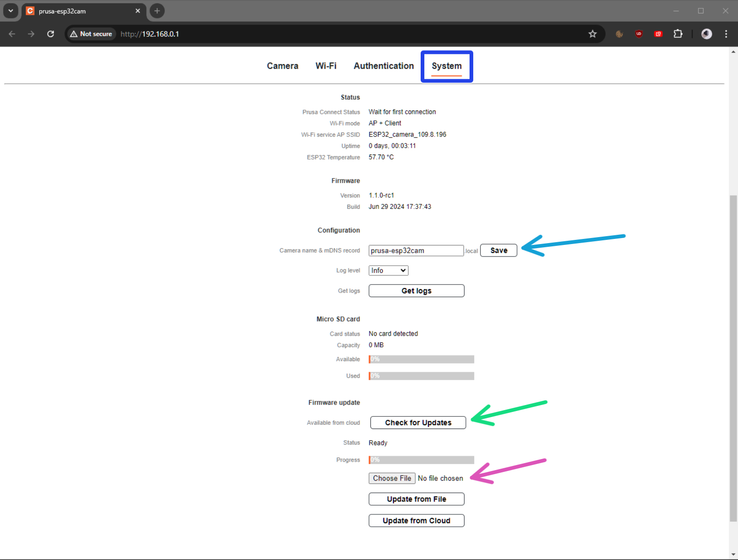Click Update from File button
This screenshot has height=560, width=738.
[x=417, y=499]
